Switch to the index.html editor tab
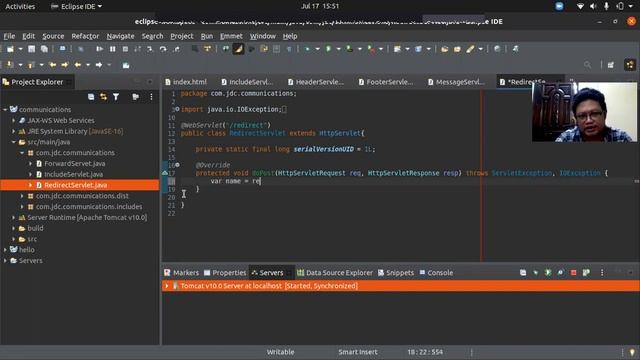 click(186, 82)
